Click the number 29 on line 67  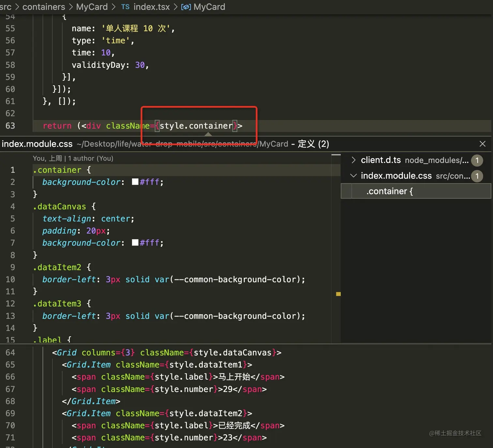[x=228, y=389]
